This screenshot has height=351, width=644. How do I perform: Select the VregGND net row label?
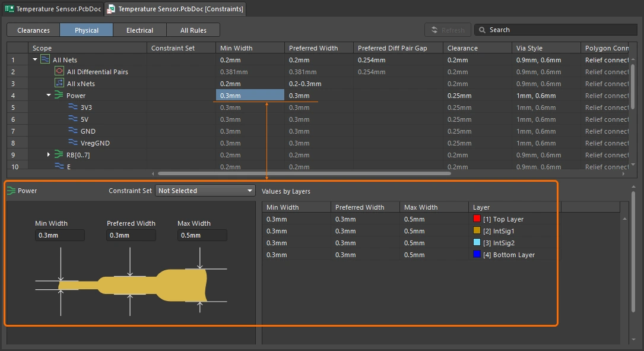[95, 143]
